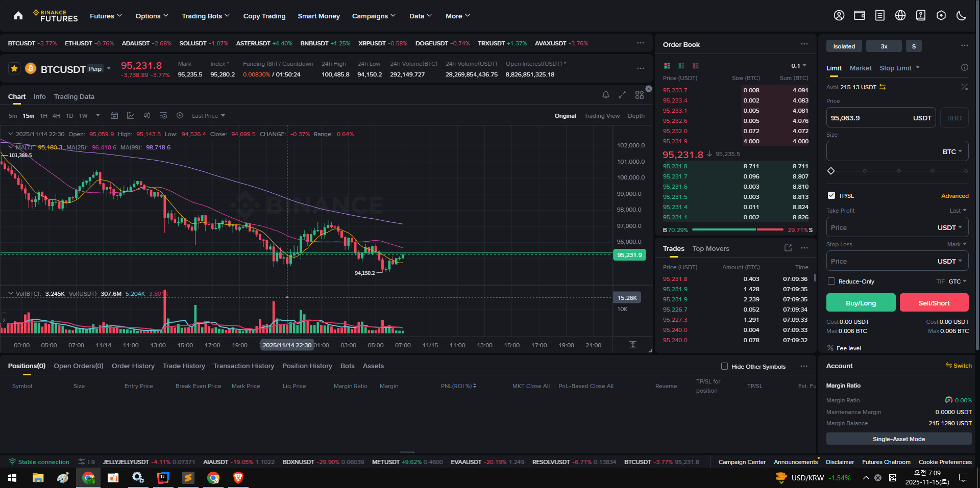The height and width of the screenshot is (488, 980).
Task: Change the candlestick chart type icon
Action: point(147,116)
